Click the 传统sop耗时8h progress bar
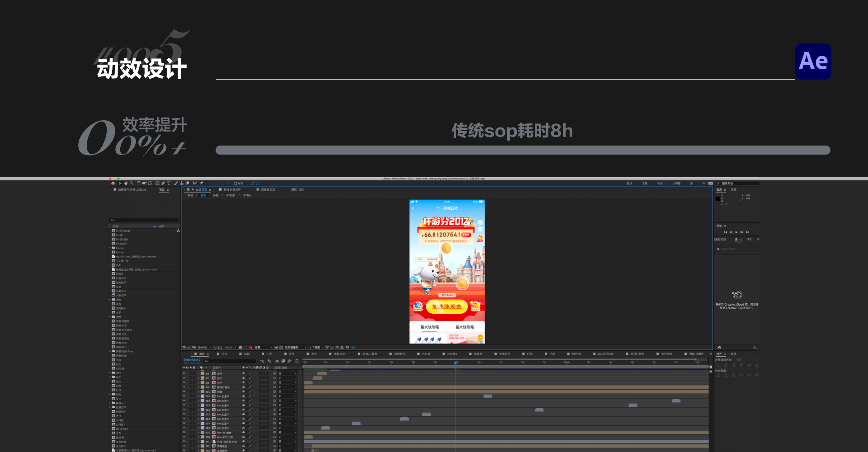The width and height of the screenshot is (868, 452). (523, 150)
